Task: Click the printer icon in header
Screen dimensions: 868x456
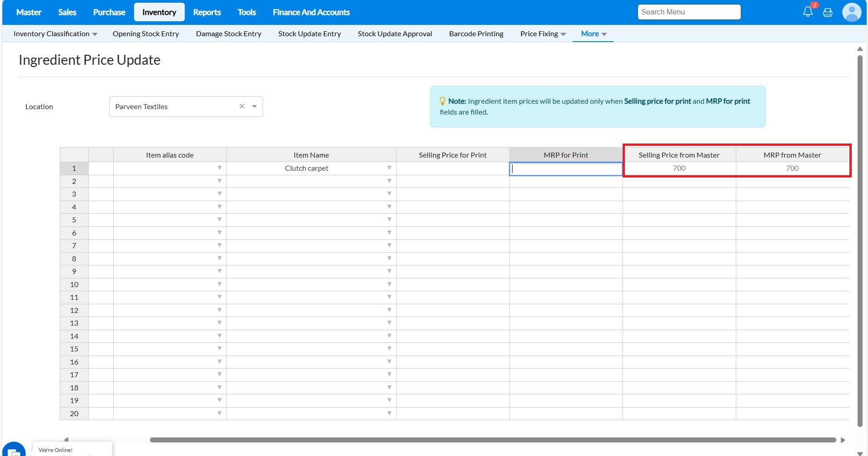Action: 827,12
